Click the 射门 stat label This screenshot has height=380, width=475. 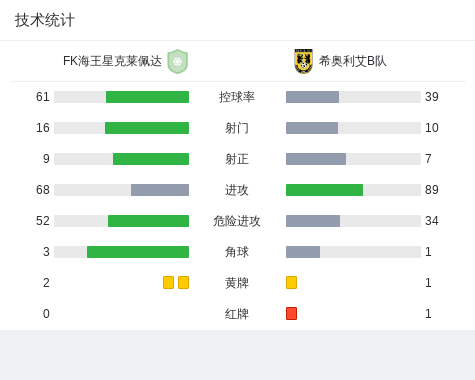[237, 128]
